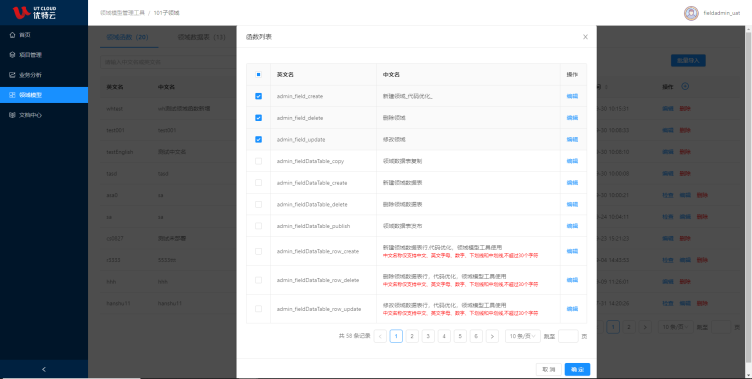Click the fieldadmin_uat username in the header

[x=721, y=13]
